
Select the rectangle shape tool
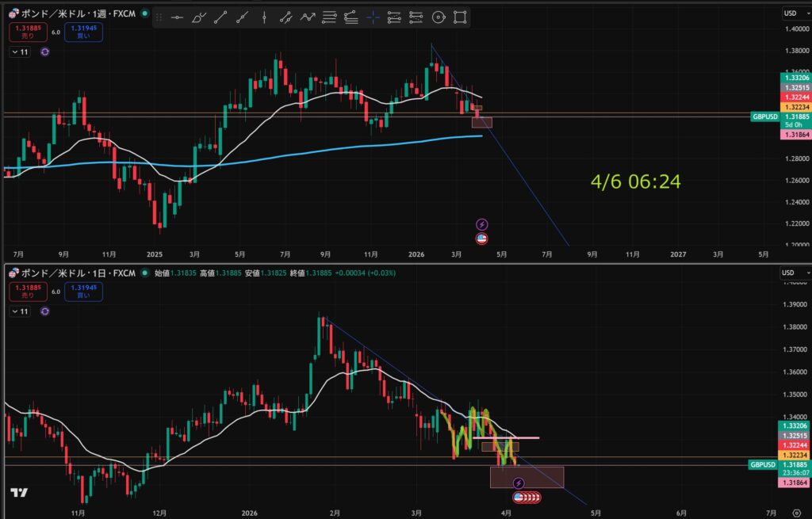tap(459, 17)
